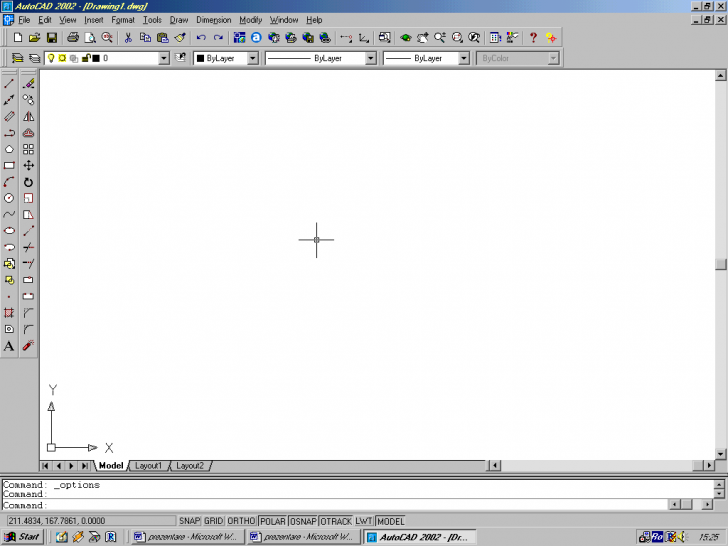
Task: Toggle LWT lineweight display
Action: (364, 521)
